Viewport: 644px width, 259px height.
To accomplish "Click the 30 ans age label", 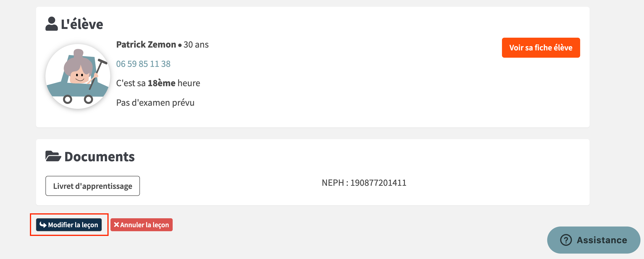I will pyautogui.click(x=196, y=45).
